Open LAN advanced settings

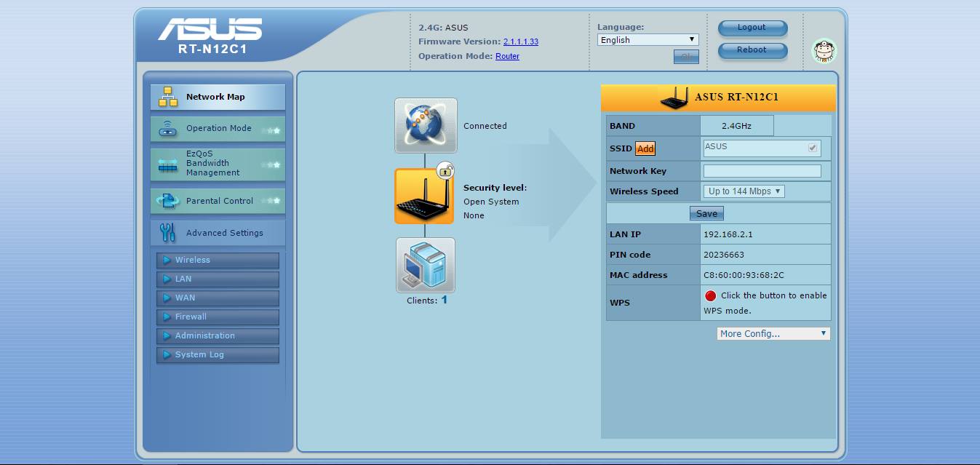click(x=218, y=279)
